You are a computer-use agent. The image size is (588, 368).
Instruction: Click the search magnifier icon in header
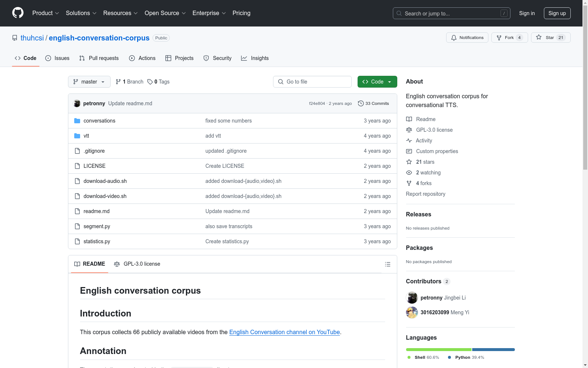[x=399, y=13]
